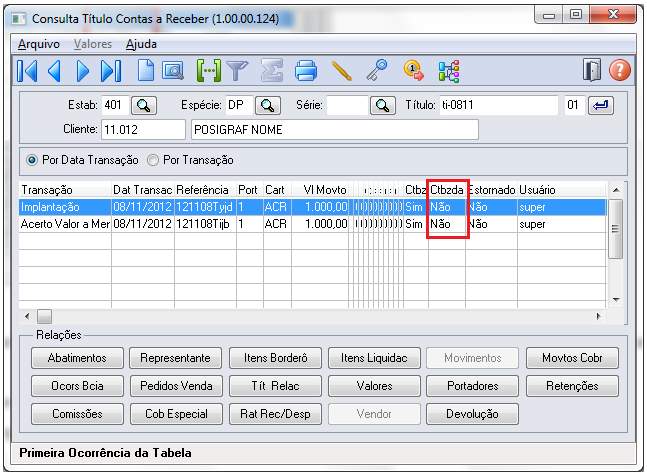This screenshot has height=475, width=647.
Task: Click magnifier lookup beside Série field
Action: [383, 106]
